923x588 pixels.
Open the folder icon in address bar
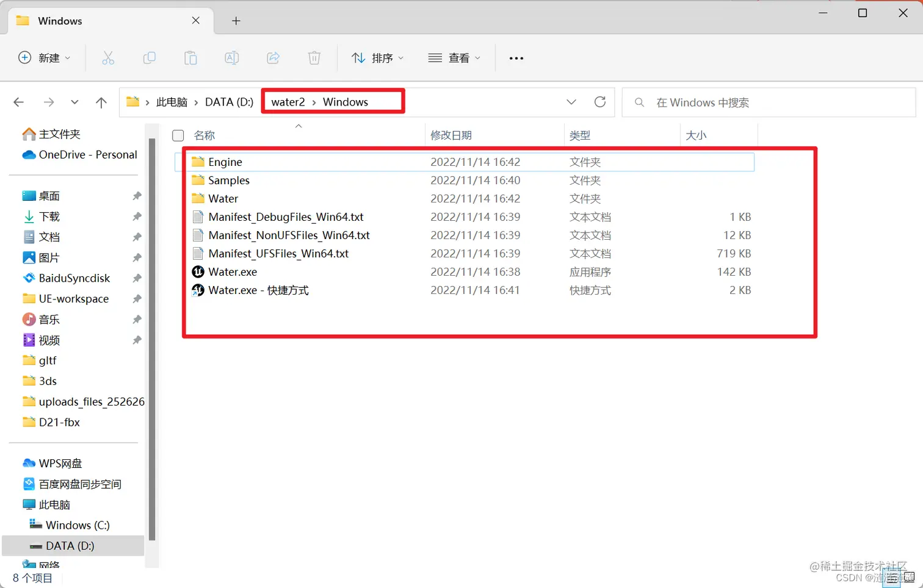[x=132, y=102]
